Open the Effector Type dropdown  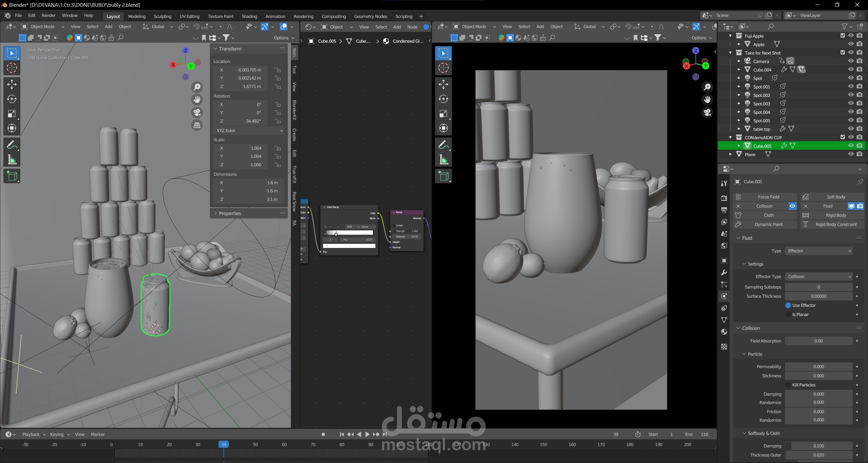click(818, 276)
